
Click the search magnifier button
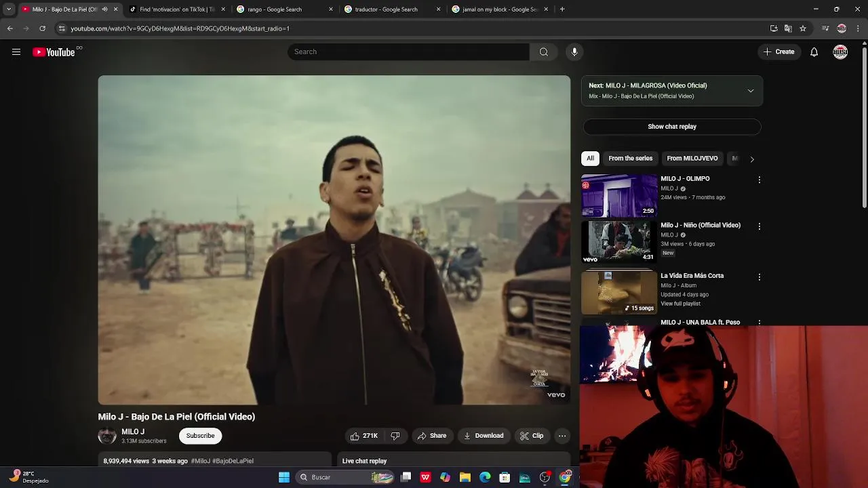(x=544, y=52)
